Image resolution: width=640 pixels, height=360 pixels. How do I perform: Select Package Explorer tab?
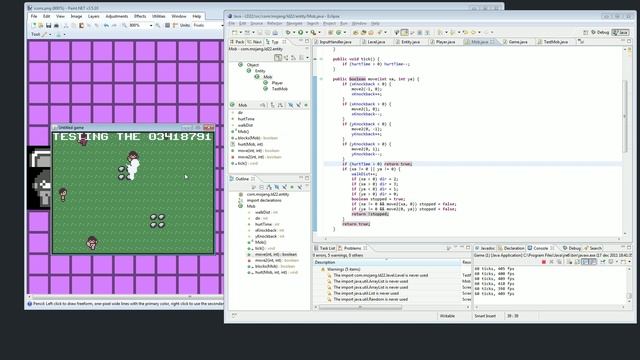[237, 42]
